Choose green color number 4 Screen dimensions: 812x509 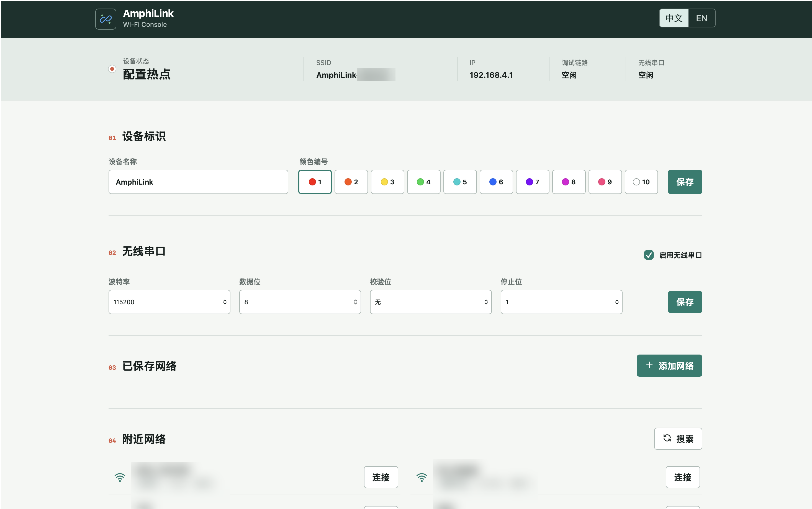(x=424, y=182)
